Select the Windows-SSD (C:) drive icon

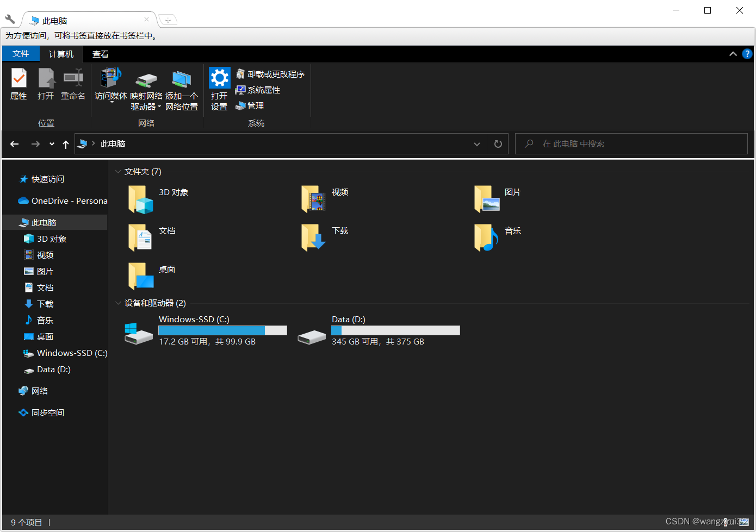(139, 333)
